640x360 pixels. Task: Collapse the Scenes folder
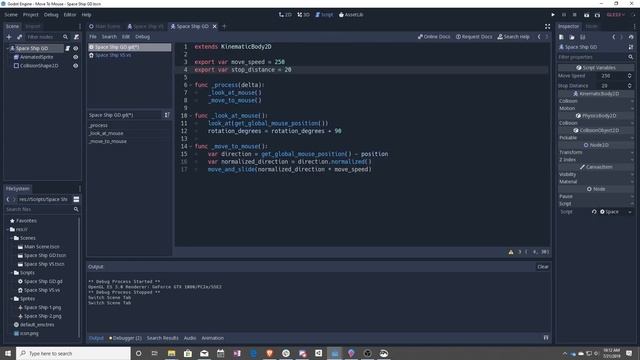click(11, 238)
